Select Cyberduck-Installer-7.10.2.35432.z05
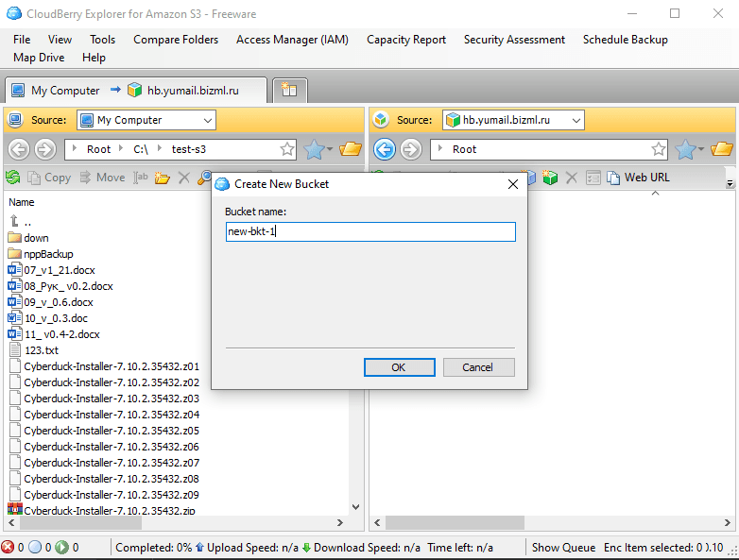Image resolution: width=739 pixels, height=560 pixels. point(104,431)
